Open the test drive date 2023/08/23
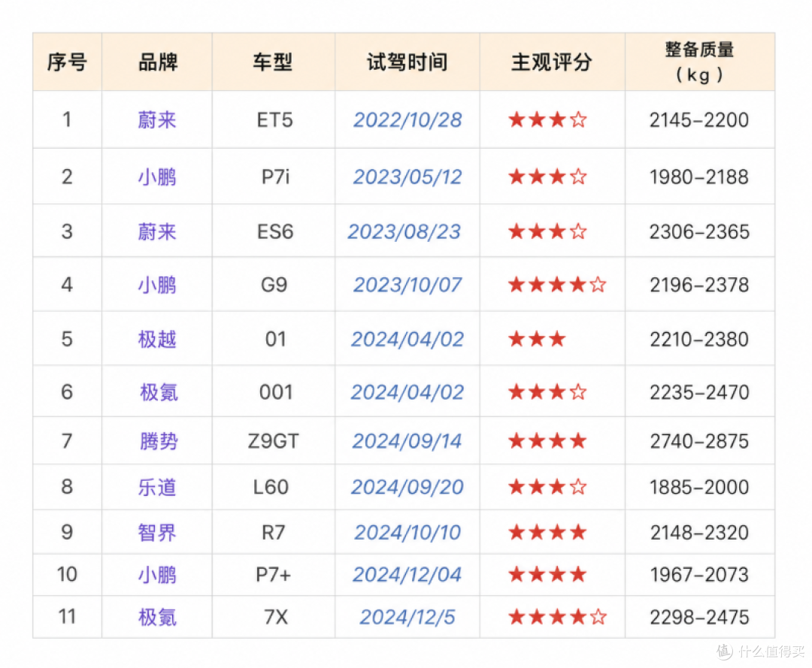 [404, 231]
